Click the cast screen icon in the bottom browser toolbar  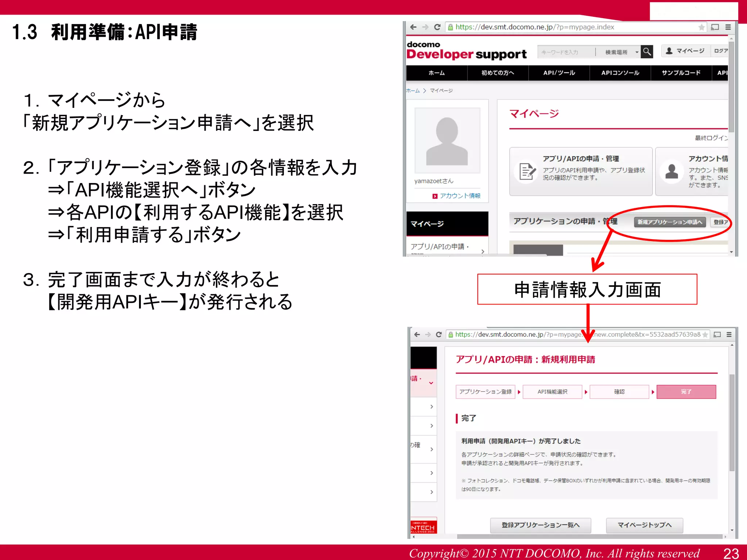[x=717, y=335]
